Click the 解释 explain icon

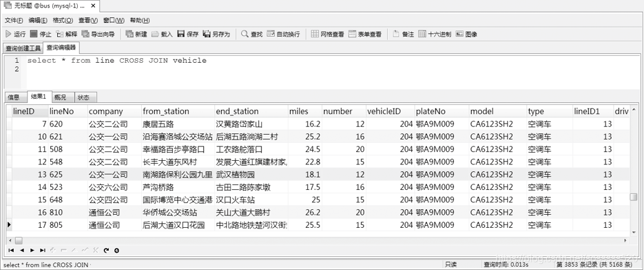(x=60, y=34)
